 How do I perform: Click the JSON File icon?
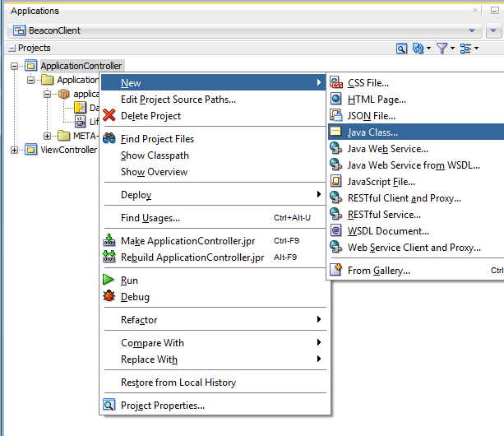coord(336,115)
